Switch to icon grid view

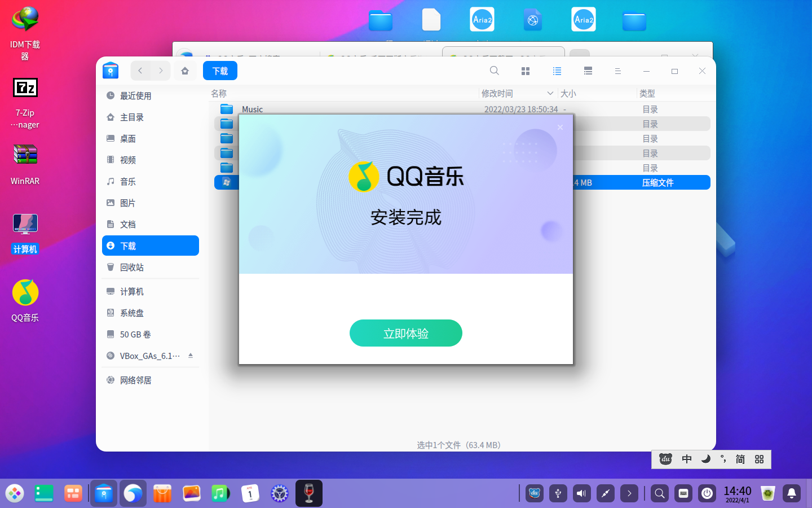click(x=526, y=71)
